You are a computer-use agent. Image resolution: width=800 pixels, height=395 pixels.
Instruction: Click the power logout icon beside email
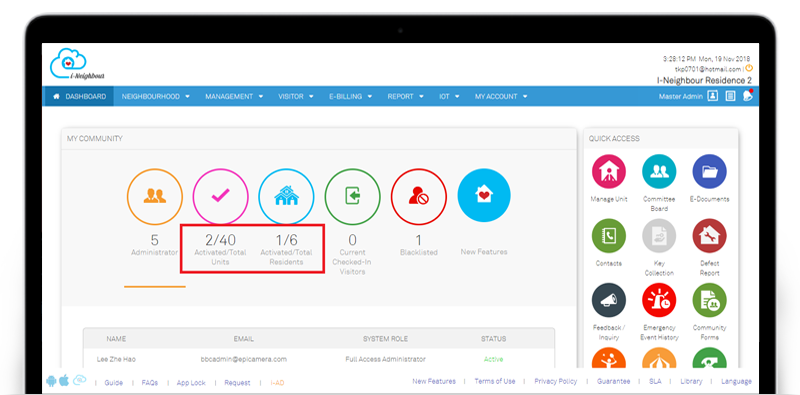pyautogui.click(x=748, y=68)
